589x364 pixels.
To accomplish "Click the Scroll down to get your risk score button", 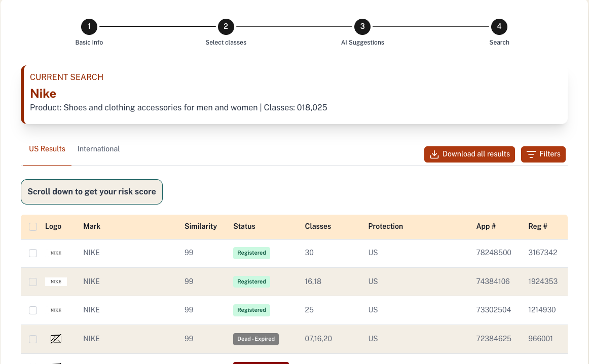I will (x=92, y=192).
